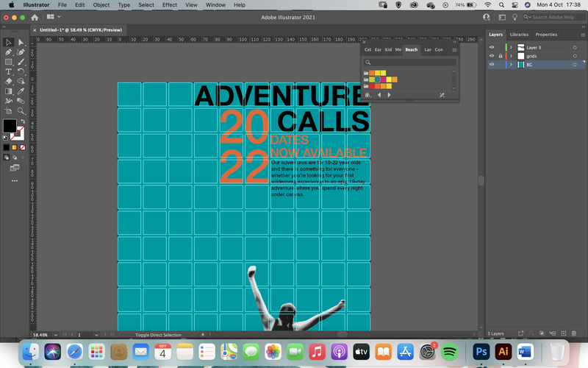Select the Eyedropper tool
The width and height of the screenshot is (588, 368).
point(21,91)
